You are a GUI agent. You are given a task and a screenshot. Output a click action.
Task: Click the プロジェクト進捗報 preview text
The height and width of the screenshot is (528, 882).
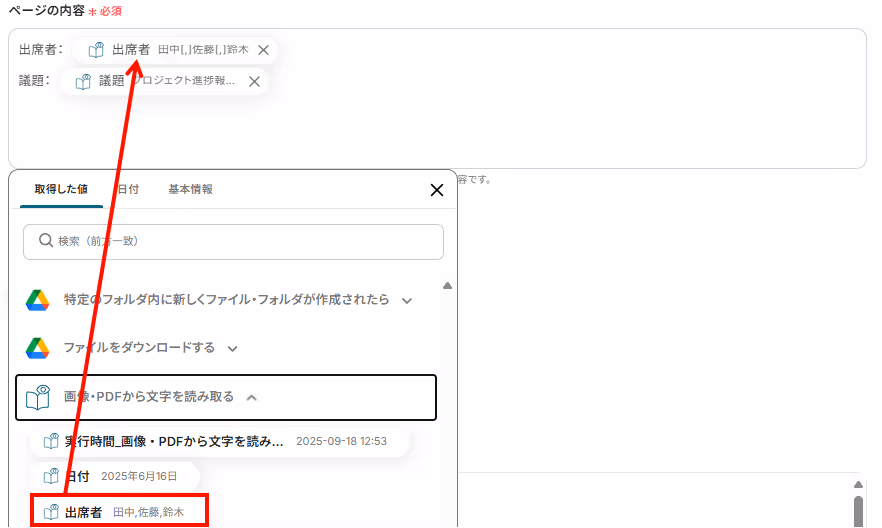point(183,81)
